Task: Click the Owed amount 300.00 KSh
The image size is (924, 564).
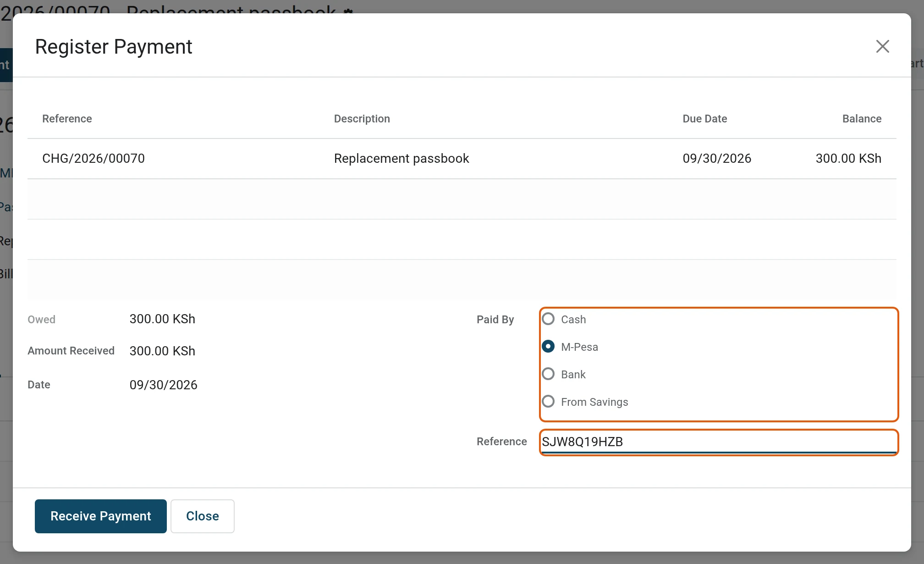Action: (162, 319)
